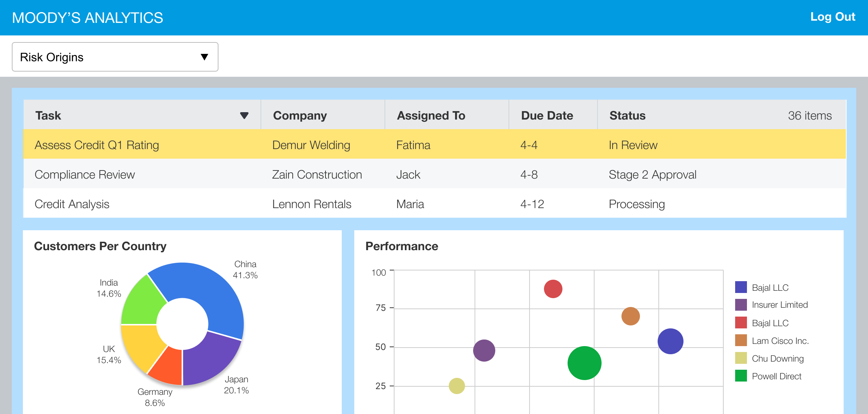868x414 pixels.
Task: Click the yellow Chu Downing bubble
Action: 457,386
